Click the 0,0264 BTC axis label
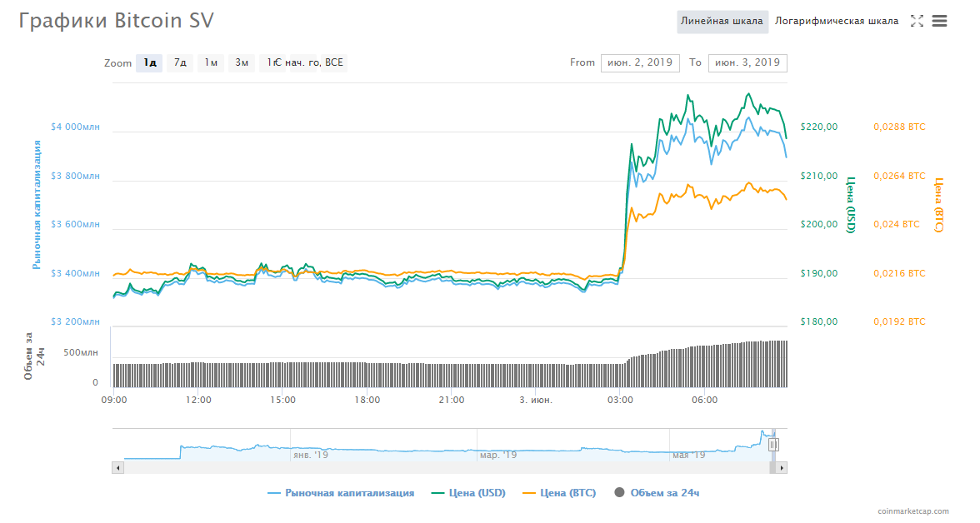This screenshot has width=980, height=523. [899, 176]
